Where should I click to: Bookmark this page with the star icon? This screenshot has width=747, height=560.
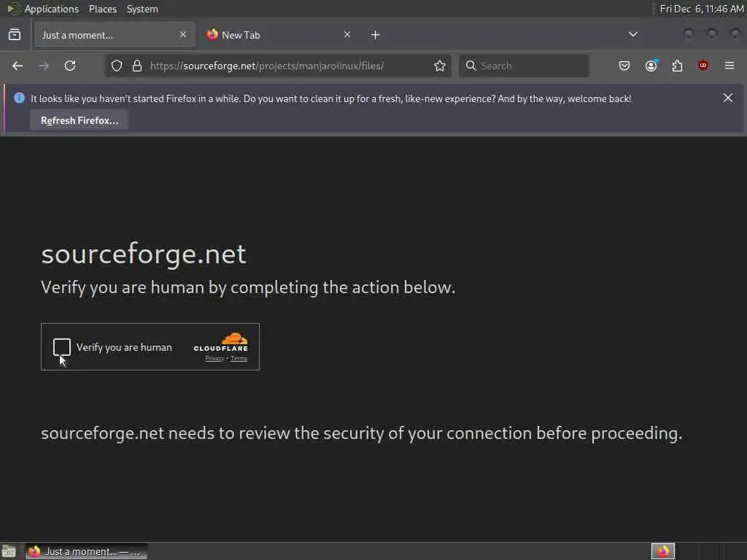(x=440, y=66)
